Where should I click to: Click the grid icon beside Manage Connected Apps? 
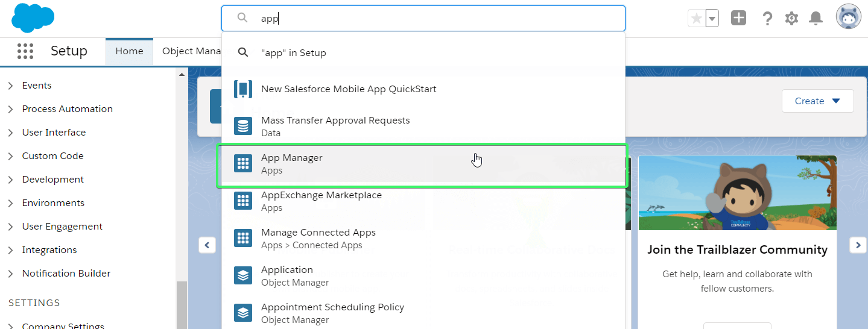point(243,239)
